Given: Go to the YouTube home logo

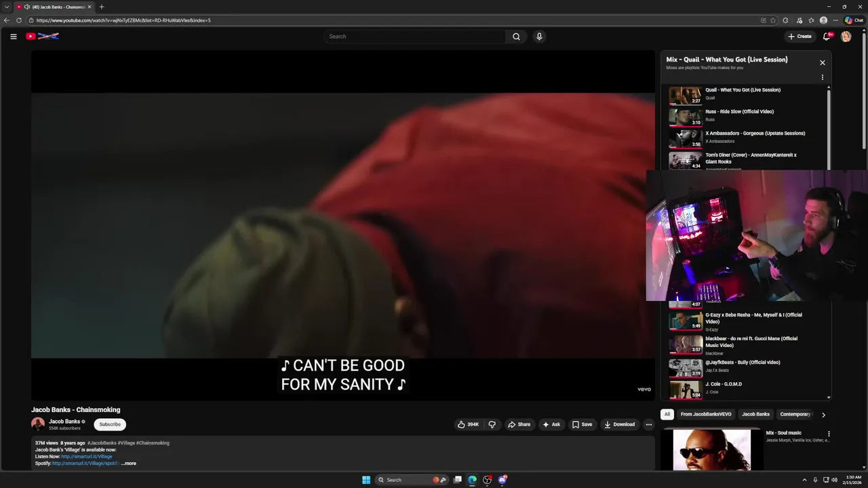Looking at the screenshot, I should (42, 37).
